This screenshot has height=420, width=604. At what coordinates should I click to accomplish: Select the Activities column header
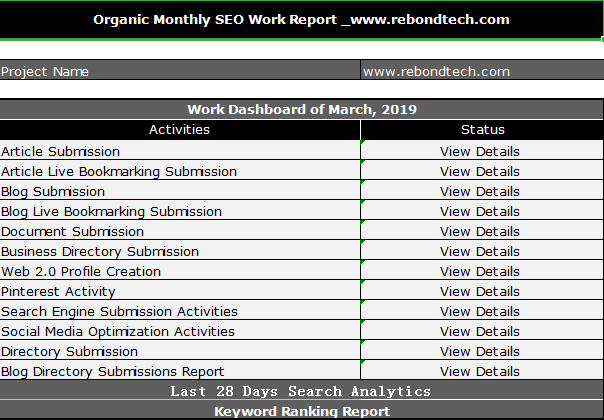179,130
